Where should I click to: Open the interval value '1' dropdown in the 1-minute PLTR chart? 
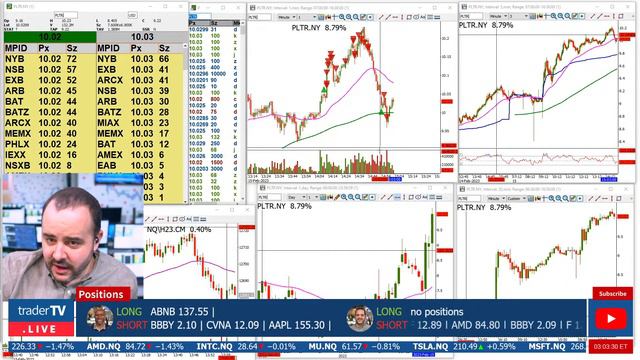click(x=307, y=17)
